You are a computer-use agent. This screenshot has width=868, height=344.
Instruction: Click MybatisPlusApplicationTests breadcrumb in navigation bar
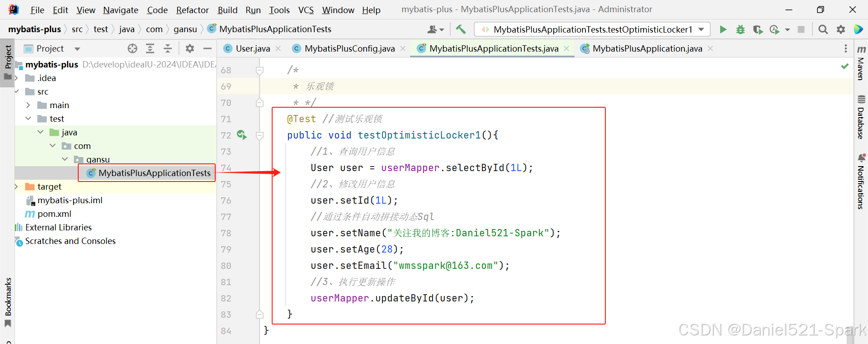pos(275,29)
